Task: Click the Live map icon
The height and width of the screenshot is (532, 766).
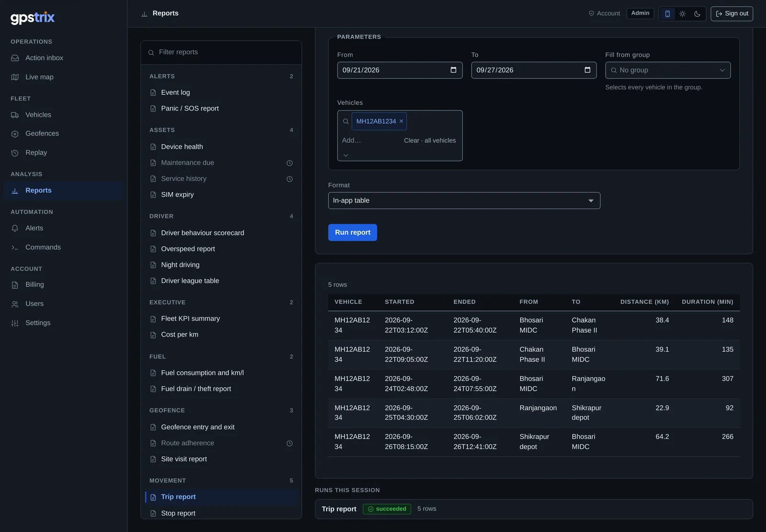Action: pyautogui.click(x=15, y=77)
